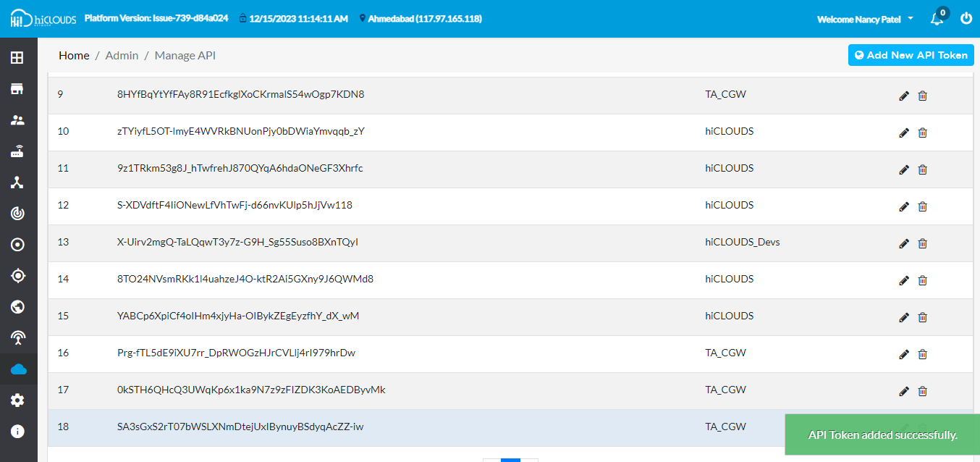Select token 8HYfBqYtYfFAy8R91EcfkglXoCKrmalS54wOgp7KDN8
The image size is (980, 462).
pos(240,94)
